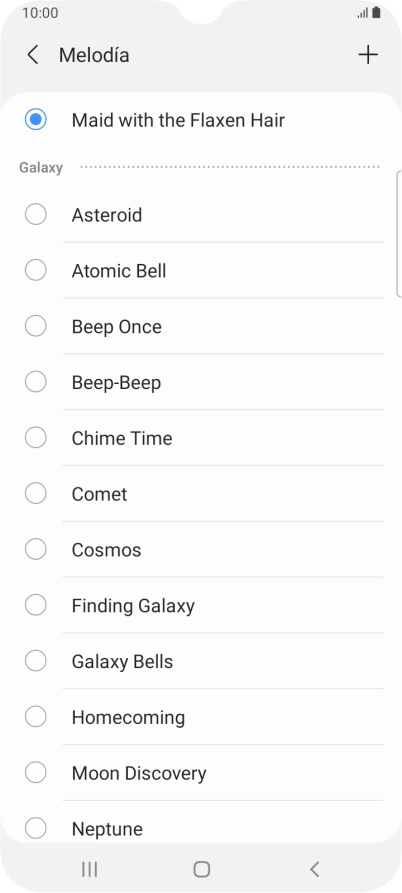Viewport: 402px width, 893px height.
Task: Select Maid with the Flaxen Hair option
Action: pos(200,120)
